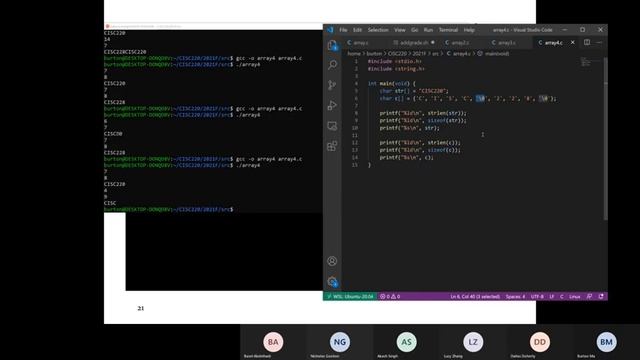The height and width of the screenshot is (360, 640).
Task: Click the errors and warnings count indicator
Action: point(390,296)
